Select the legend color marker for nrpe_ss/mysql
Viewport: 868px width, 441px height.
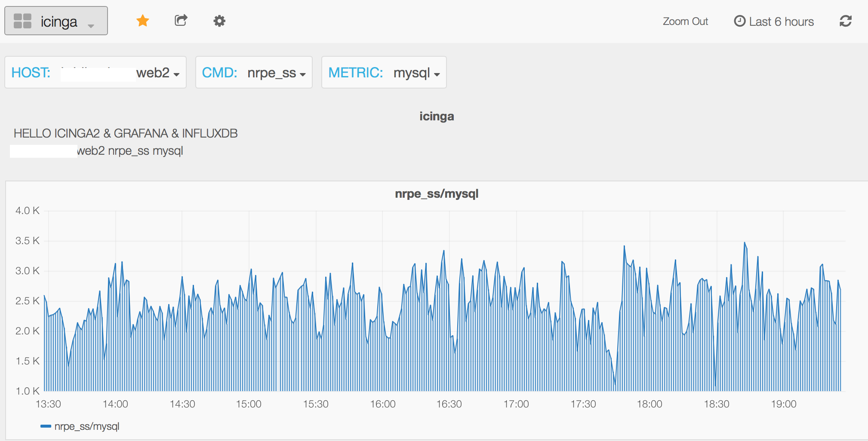point(45,426)
